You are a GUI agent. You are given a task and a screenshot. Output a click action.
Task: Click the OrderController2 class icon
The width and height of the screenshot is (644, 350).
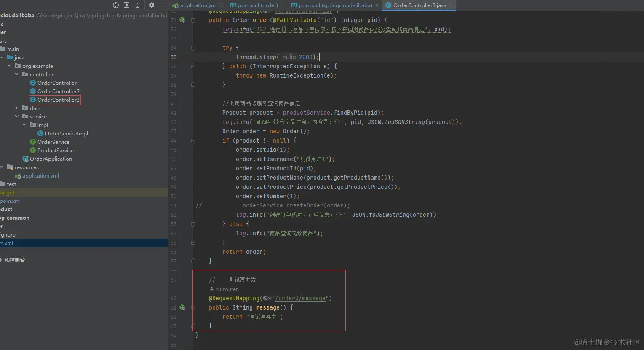click(33, 92)
